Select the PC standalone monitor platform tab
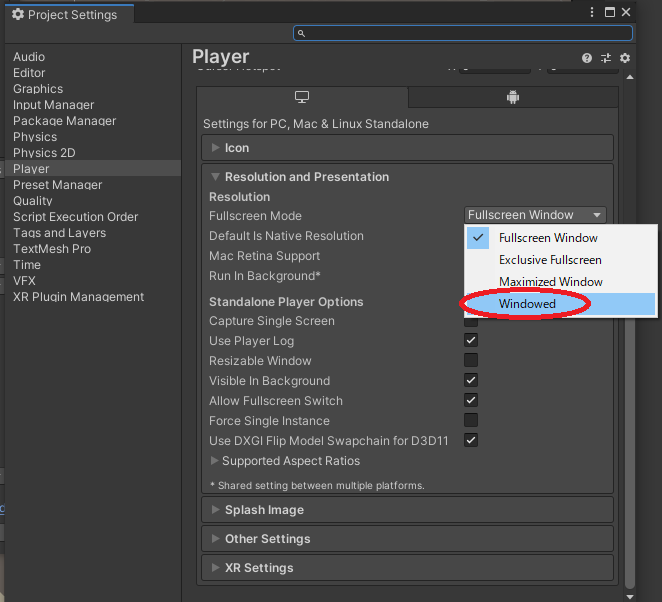662x602 pixels. click(302, 97)
